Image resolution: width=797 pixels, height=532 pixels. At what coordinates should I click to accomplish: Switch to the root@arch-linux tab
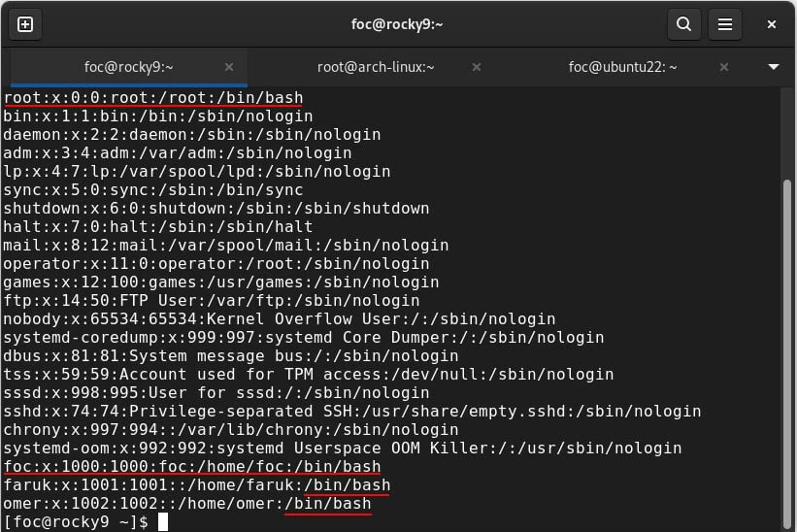pyautogui.click(x=376, y=67)
